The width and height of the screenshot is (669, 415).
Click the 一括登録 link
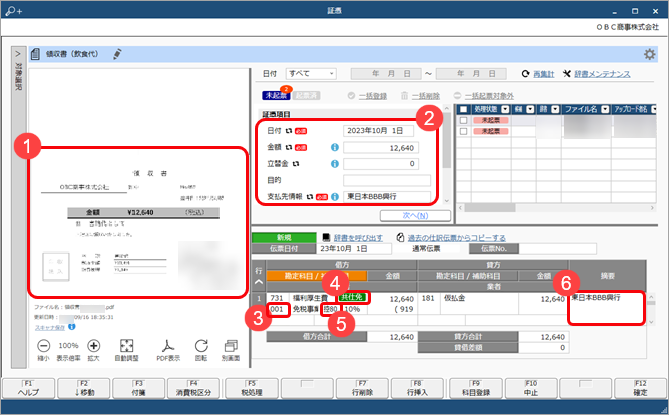372,96
